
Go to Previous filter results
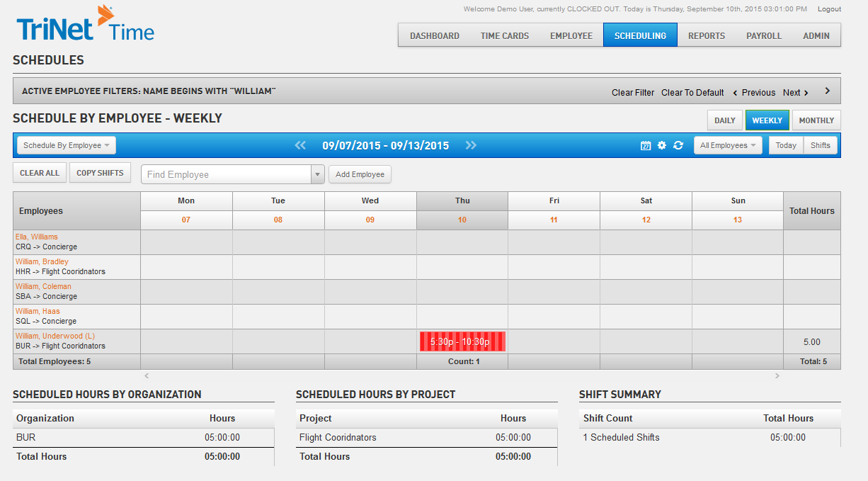[x=754, y=92]
